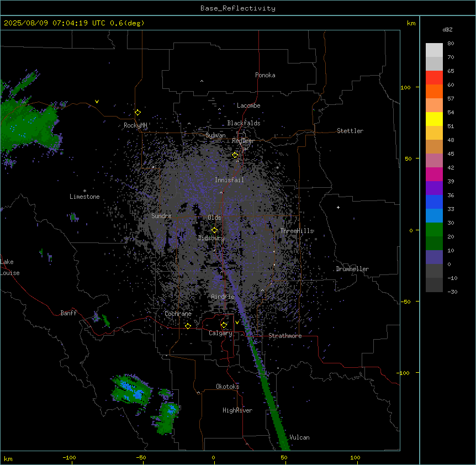Select the Drumheller label
Image resolution: width=476 pixels, height=465 pixels.
tap(352, 269)
